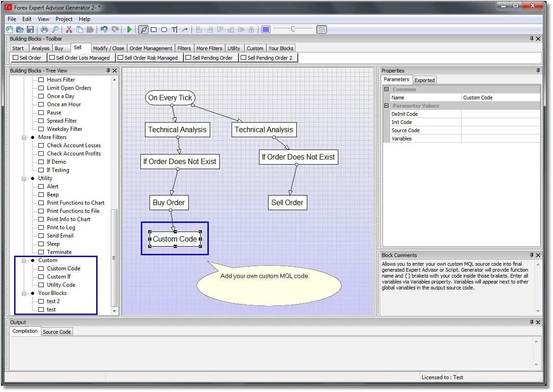The height and width of the screenshot is (392, 553).
Task: Paste from clipboard using the paste icon
Action: tap(90, 29)
